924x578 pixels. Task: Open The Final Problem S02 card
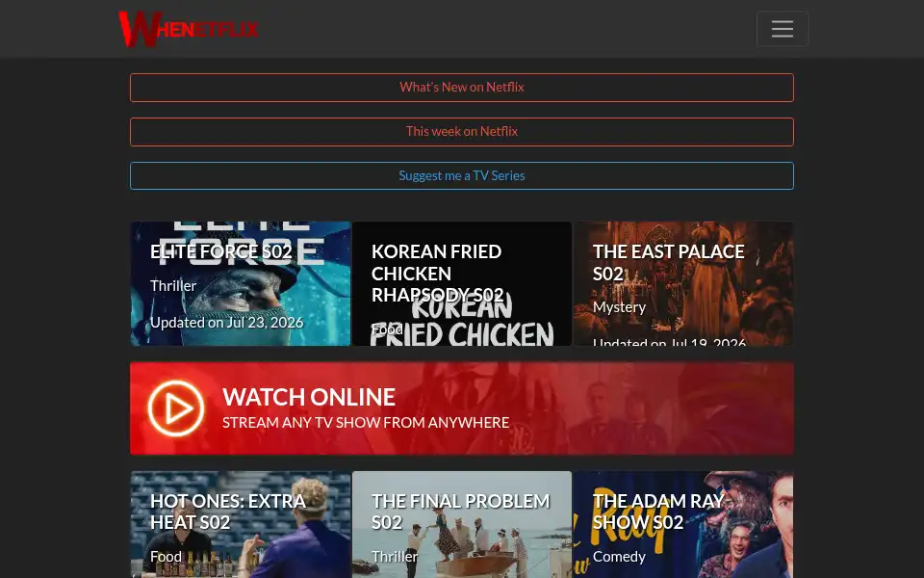tap(462, 524)
